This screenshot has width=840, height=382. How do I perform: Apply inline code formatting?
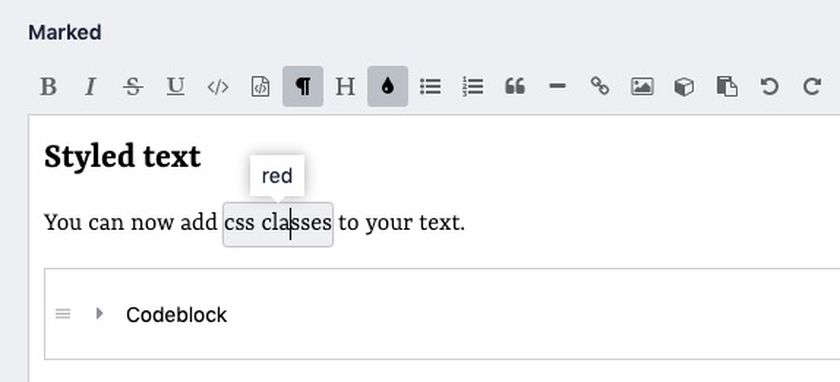coord(218,86)
